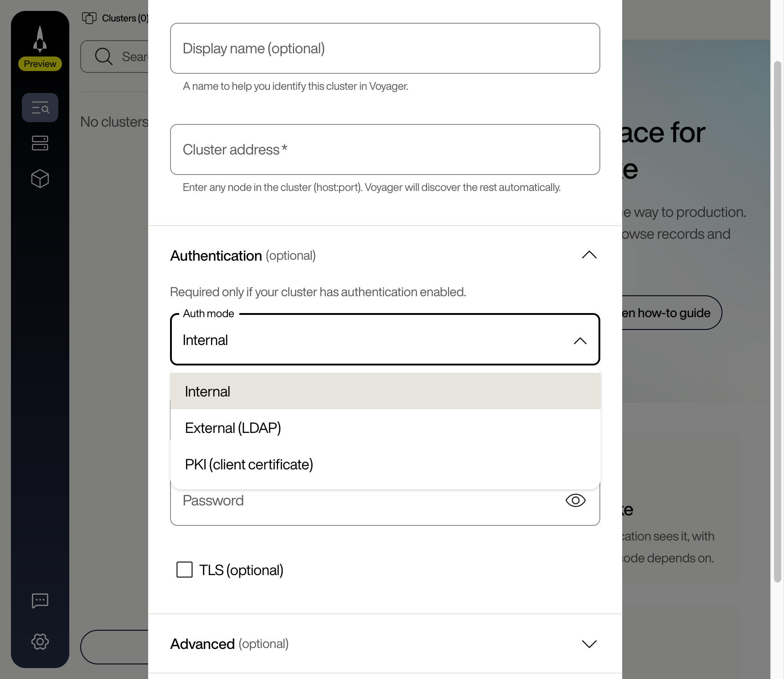
Task: Open the settings gear icon
Action: pos(40,642)
